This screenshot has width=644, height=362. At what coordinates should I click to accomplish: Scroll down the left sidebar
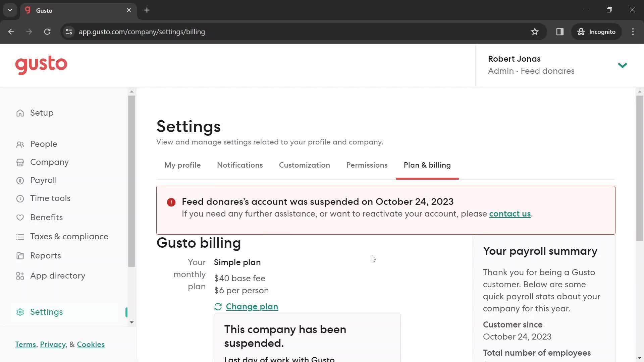tap(131, 322)
